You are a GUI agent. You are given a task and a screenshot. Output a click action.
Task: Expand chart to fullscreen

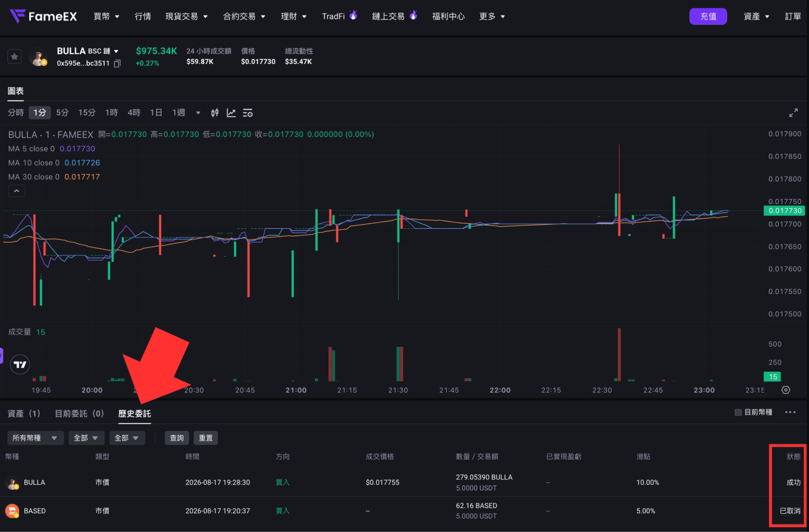tap(793, 113)
